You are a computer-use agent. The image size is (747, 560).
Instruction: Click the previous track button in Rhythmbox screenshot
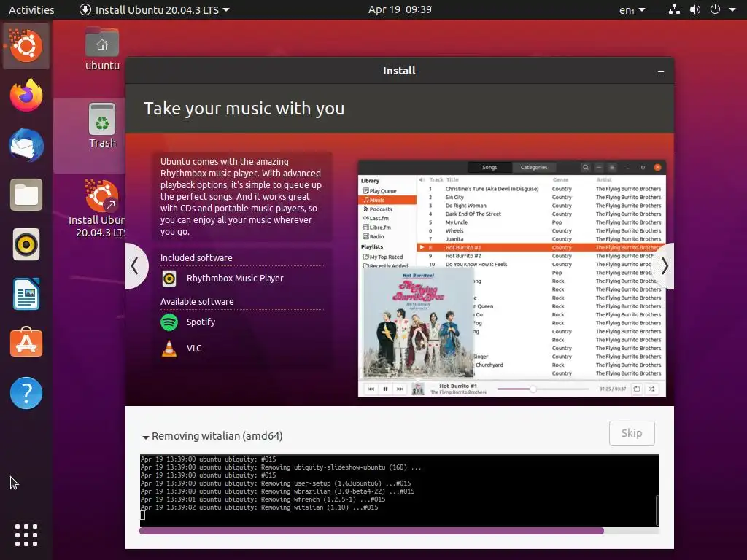(371, 389)
